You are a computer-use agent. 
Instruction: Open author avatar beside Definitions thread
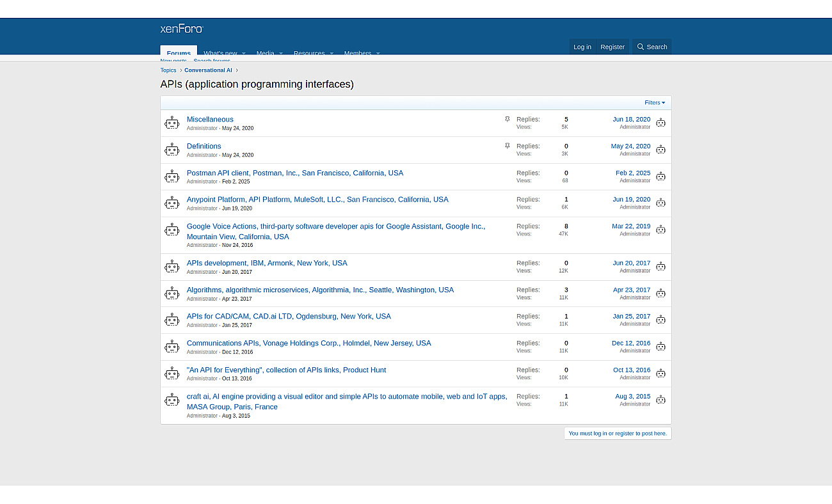click(172, 150)
